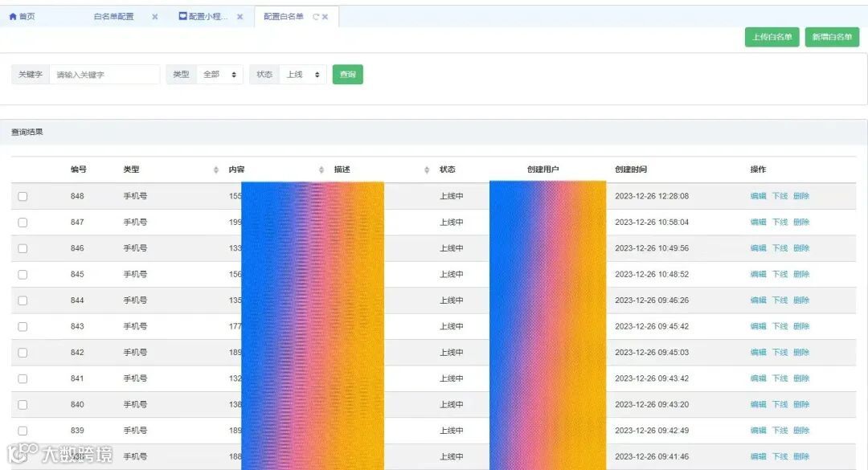868x470 pixels.
Task: Sort by the 内容 column arrows
Action: (321, 170)
